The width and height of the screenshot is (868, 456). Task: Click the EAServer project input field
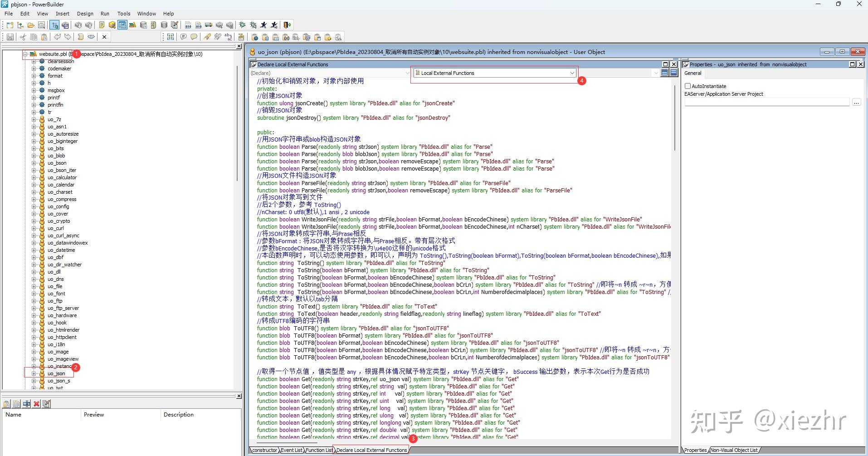(x=767, y=103)
